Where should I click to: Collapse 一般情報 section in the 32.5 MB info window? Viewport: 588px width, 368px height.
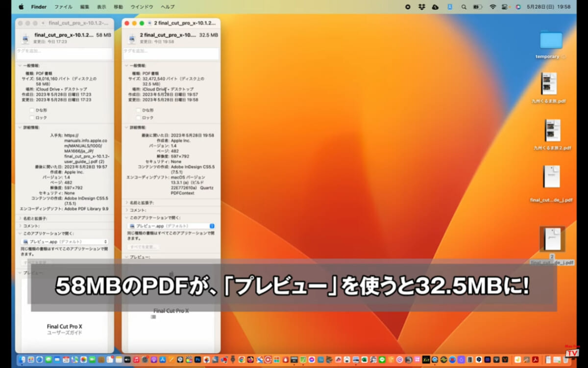(126, 65)
